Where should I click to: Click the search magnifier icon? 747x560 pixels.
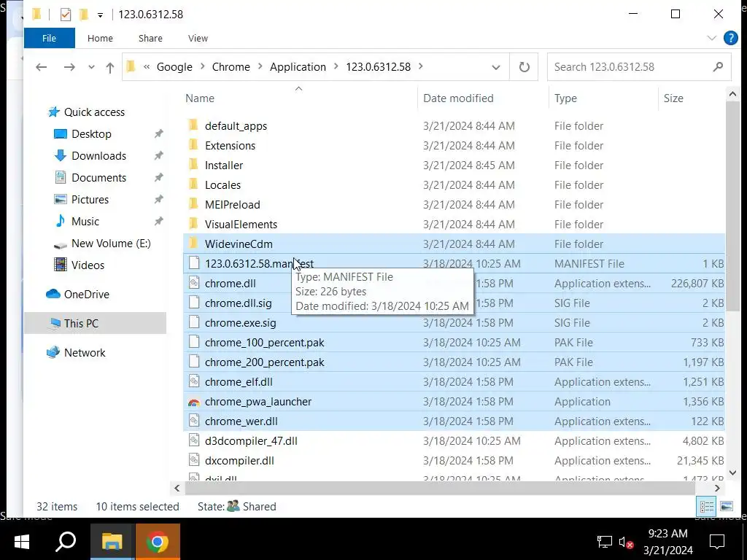[x=718, y=67]
